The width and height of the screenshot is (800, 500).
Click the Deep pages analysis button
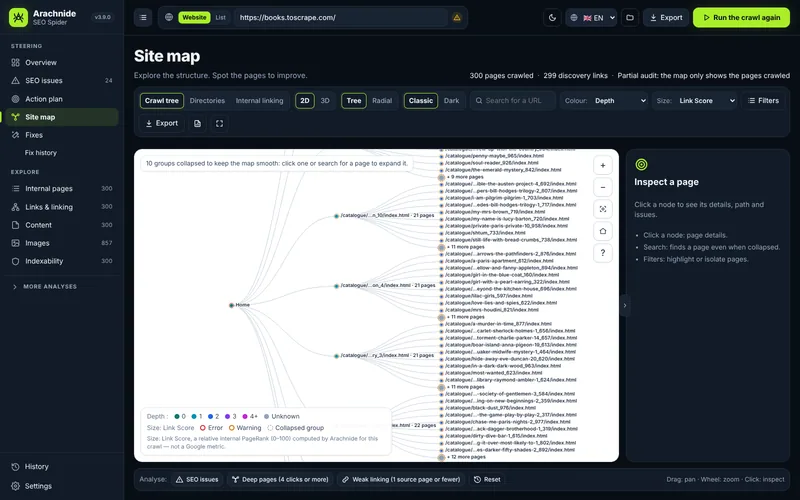point(280,480)
